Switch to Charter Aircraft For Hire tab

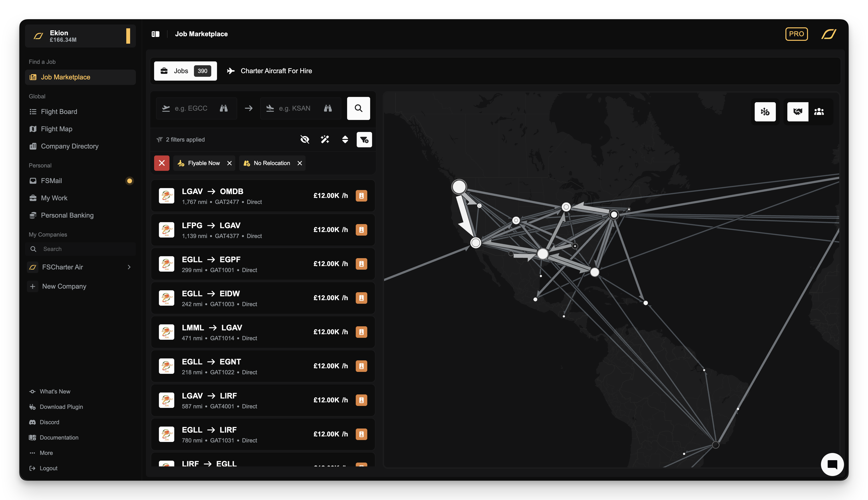270,71
